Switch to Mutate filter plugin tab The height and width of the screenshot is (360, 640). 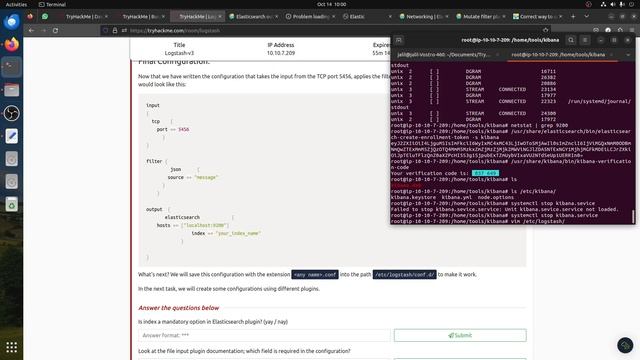pos(481,16)
